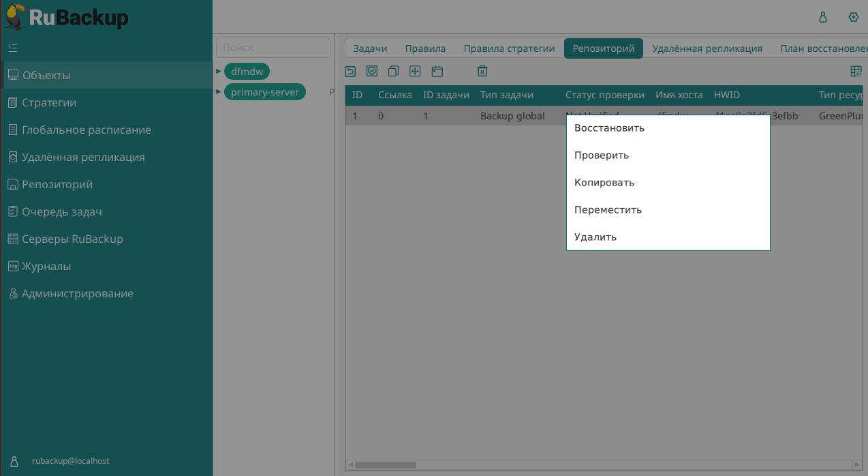
Task: Click the restore icon in the repository toolbar
Action: [350, 71]
